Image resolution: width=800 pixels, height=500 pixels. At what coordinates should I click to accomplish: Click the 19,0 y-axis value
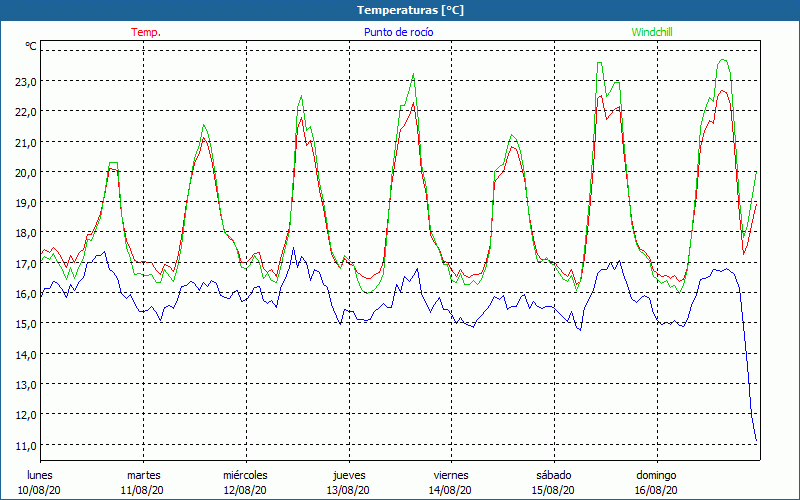pyautogui.click(x=25, y=203)
